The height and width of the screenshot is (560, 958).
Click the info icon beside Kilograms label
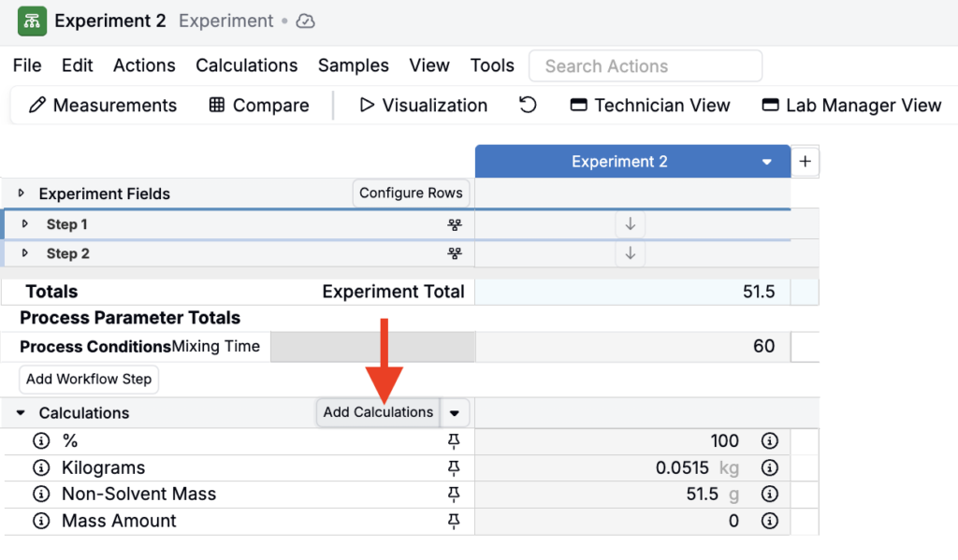(41, 467)
